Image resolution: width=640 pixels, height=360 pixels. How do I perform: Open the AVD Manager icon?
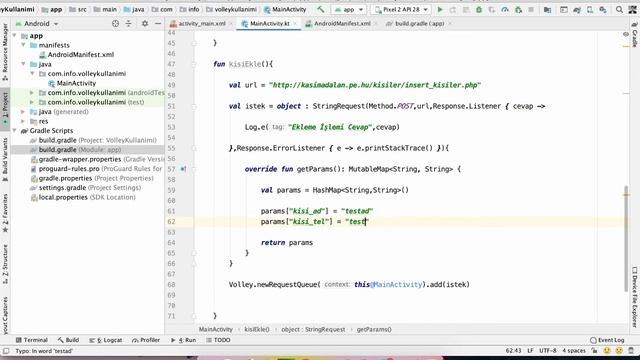pos(590,9)
